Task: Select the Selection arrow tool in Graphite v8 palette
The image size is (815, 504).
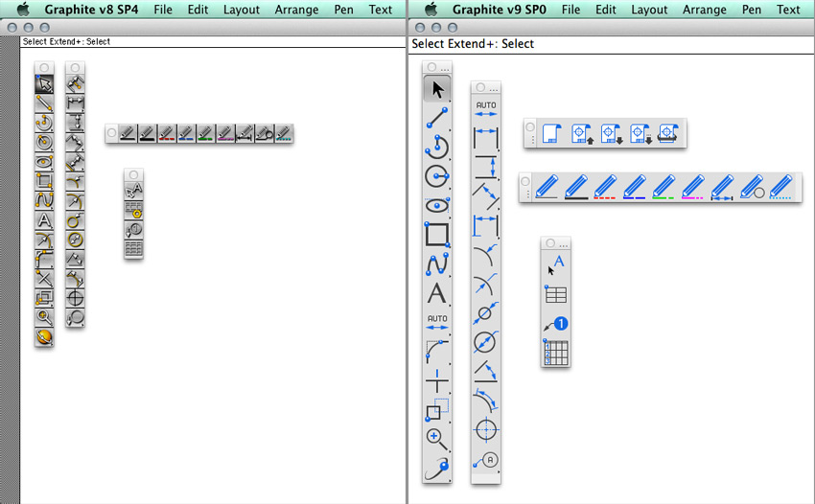Action: pos(44,84)
